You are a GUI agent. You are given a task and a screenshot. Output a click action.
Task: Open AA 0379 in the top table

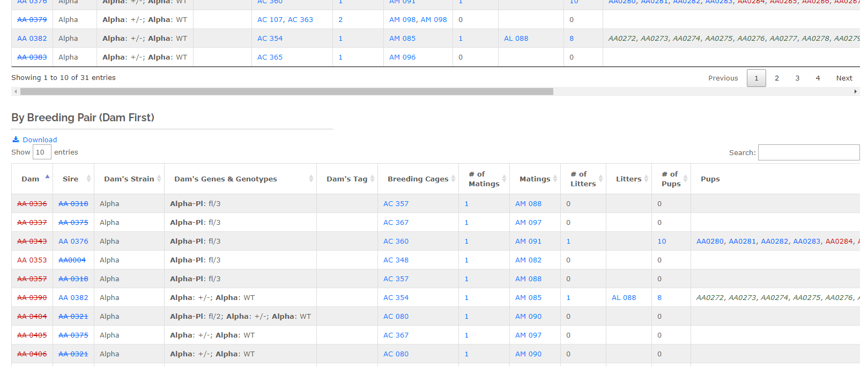[32, 19]
